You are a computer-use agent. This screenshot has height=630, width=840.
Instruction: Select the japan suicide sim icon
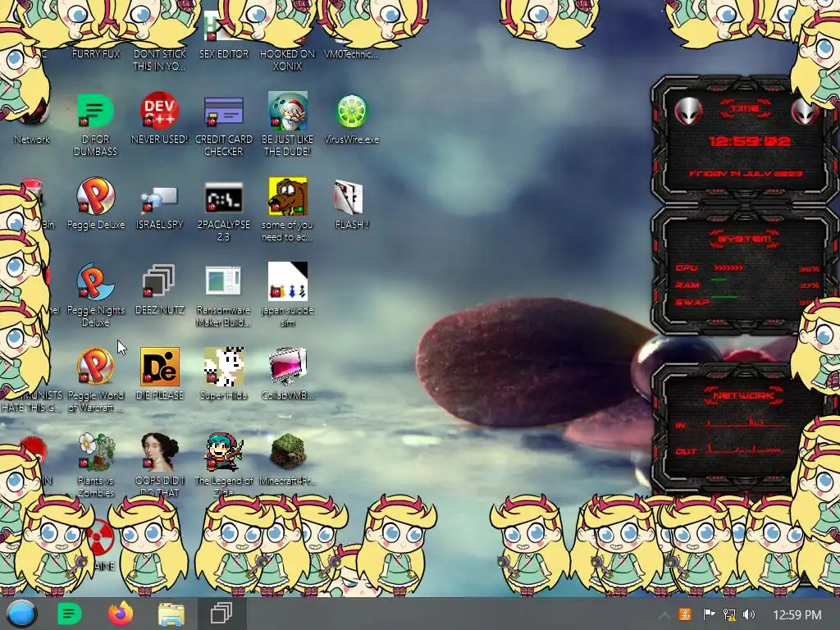288,281
